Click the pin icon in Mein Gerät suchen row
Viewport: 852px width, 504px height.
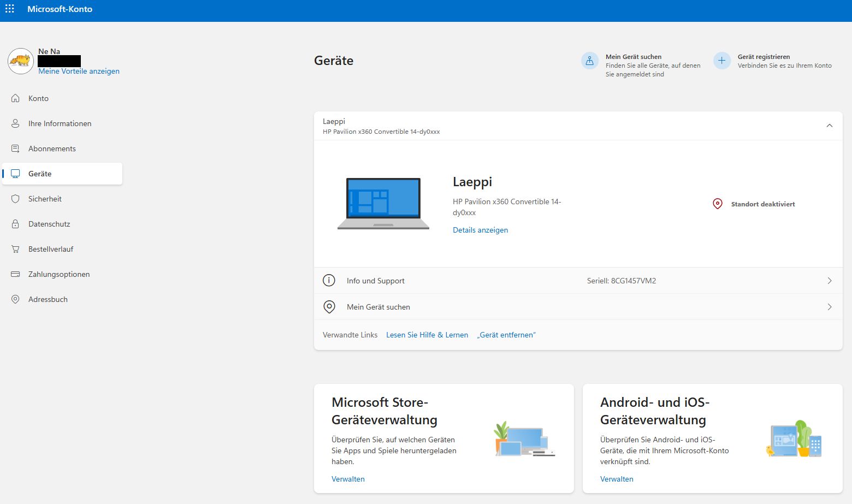coord(329,307)
